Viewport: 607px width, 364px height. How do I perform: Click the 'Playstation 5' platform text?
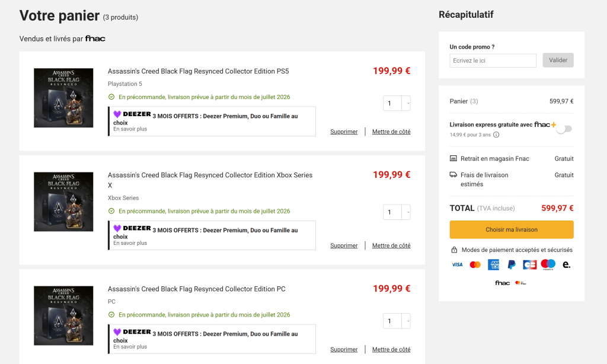pyautogui.click(x=124, y=84)
